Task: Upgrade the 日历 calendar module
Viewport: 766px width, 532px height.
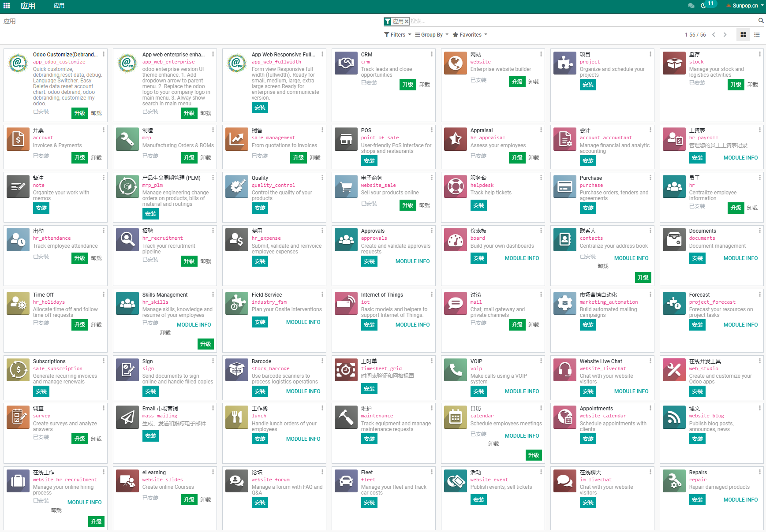Action: [534, 455]
